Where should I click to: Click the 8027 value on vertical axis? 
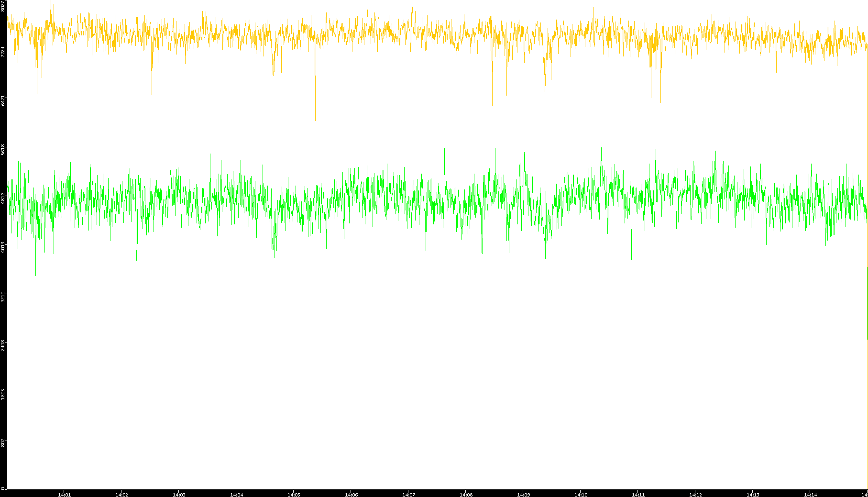(x=3, y=6)
